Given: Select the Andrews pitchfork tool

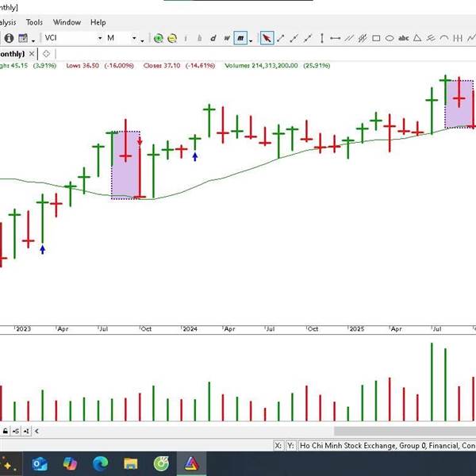Looking at the screenshot, I should tap(431, 38).
